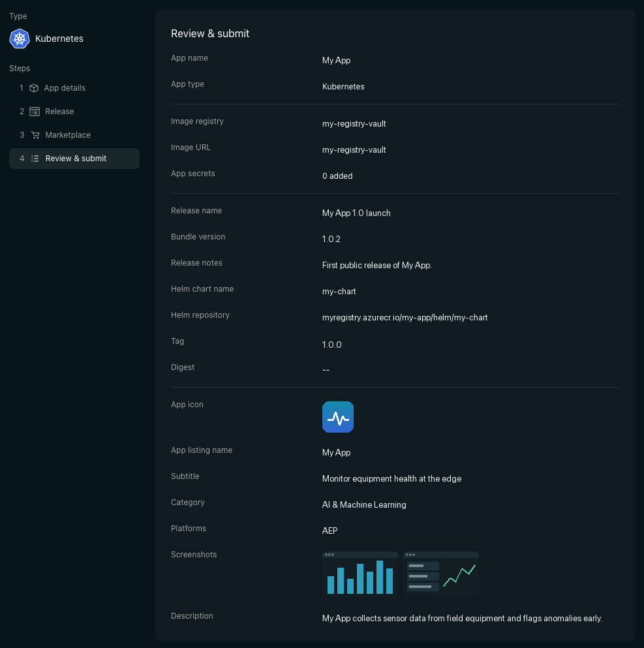The width and height of the screenshot is (644, 648).
Task: Open the Marketplace step
Action: click(74, 135)
